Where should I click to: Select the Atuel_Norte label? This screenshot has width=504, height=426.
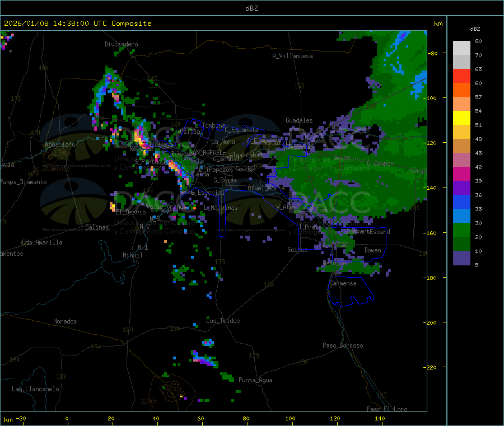266,188
